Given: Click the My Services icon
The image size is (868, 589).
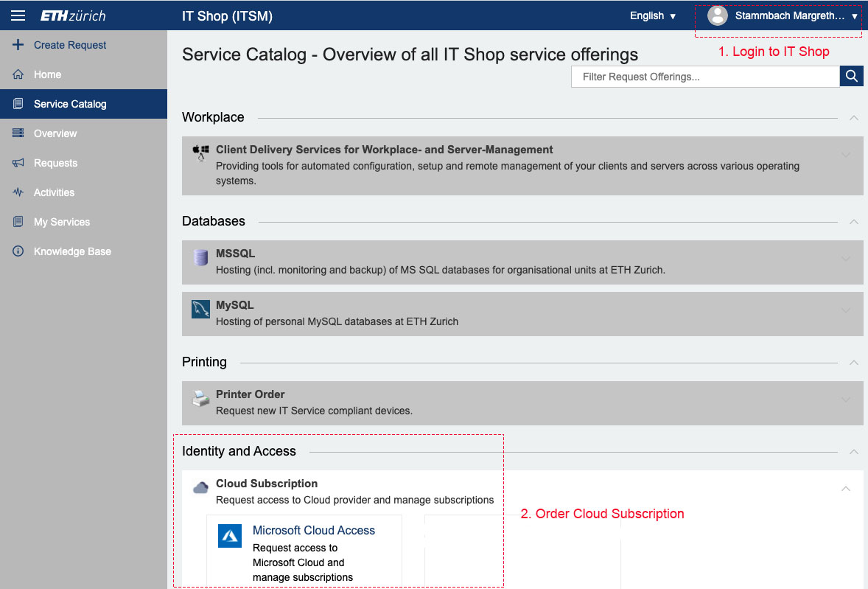Looking at the screenshot, I should tap(18, 221).
